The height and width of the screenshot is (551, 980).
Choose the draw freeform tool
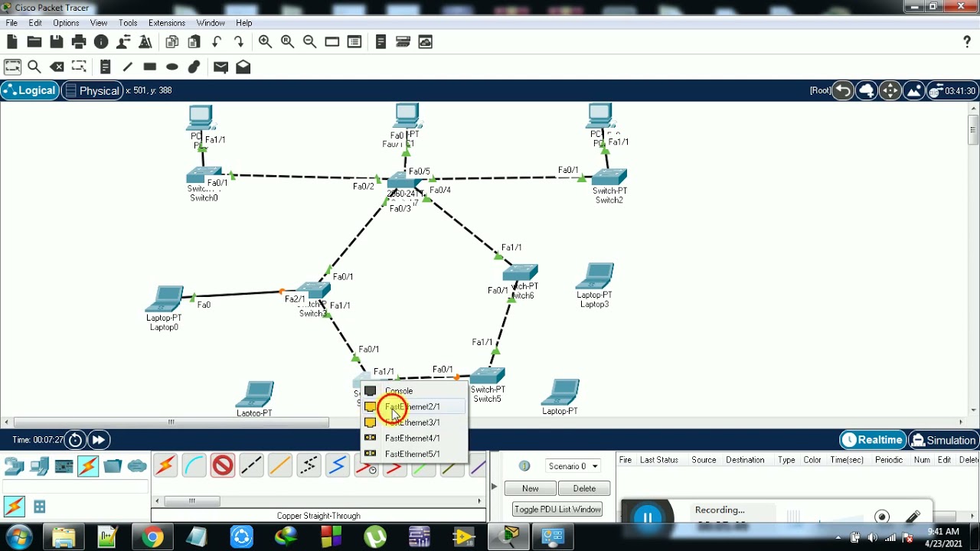(x=194, y=67)
